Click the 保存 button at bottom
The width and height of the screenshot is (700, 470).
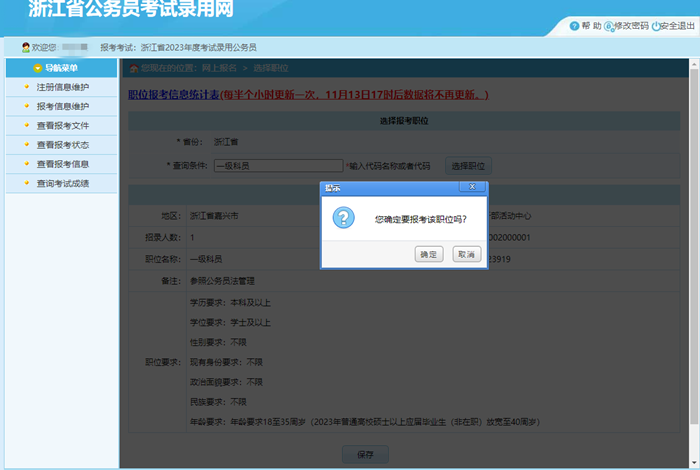pos(364,454)
